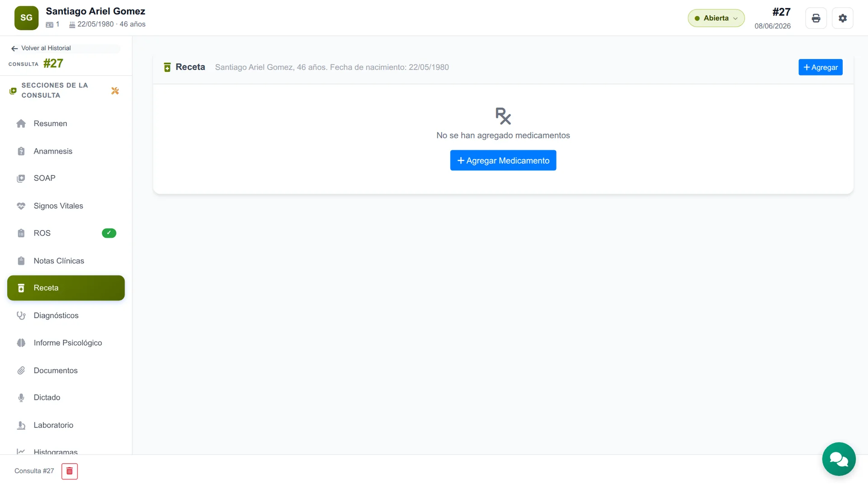Click the Agregar Medicamento button
The height and width of the screenshot is (488, 868).
click(503, 160)
